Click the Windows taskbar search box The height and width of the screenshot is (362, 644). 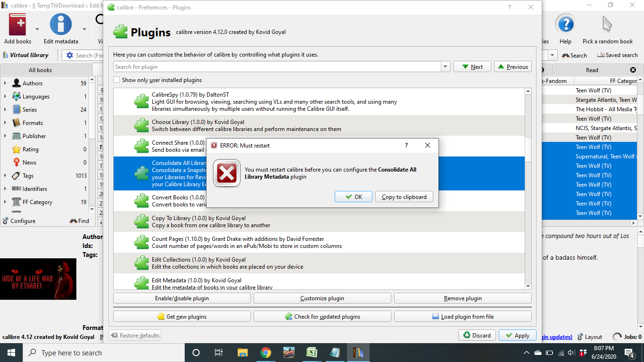click(x=104, y=353)
